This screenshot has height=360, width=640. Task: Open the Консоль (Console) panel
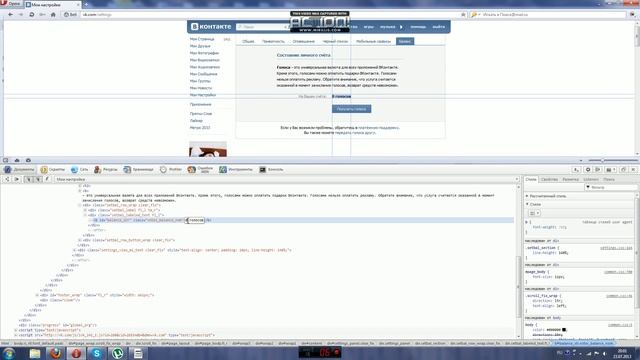(x=271, y=169)
